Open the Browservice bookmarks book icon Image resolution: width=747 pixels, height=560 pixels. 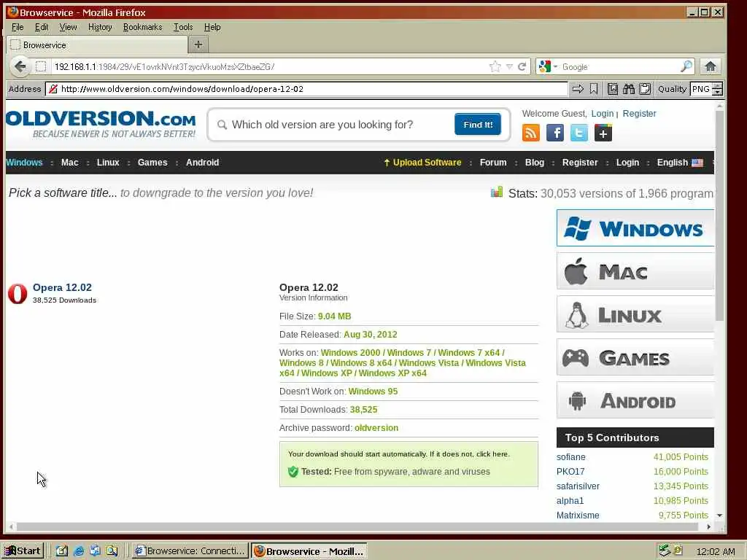(x=613, y=89)
